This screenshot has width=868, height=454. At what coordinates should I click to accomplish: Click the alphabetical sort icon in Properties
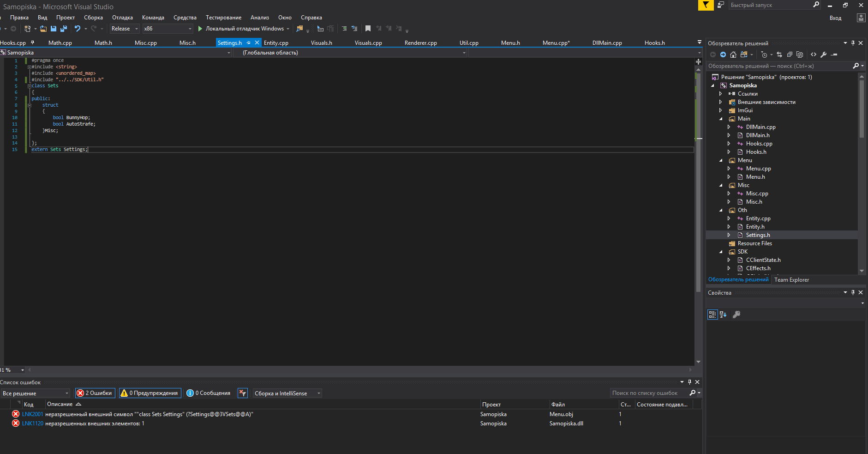point(723,315)
